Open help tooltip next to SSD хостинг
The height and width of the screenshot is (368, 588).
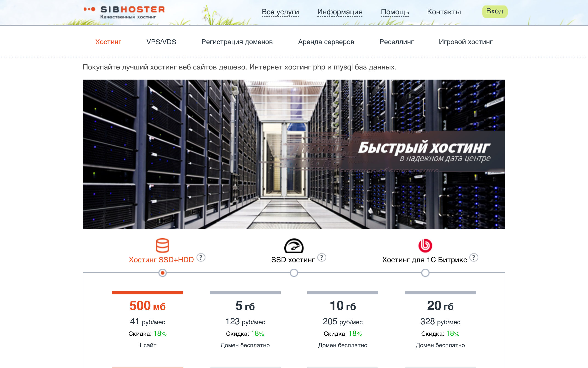(x=322, y=257)
